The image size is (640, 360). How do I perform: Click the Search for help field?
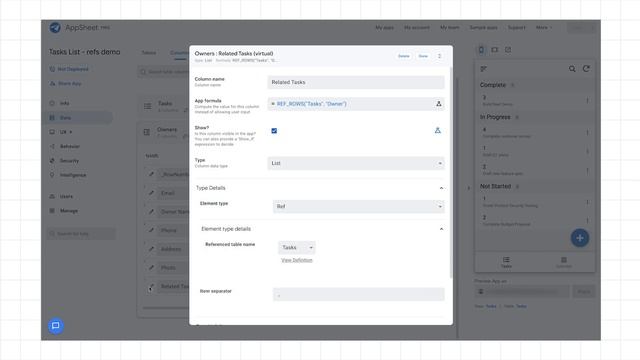pyautogui.click(x=81, y=233)
